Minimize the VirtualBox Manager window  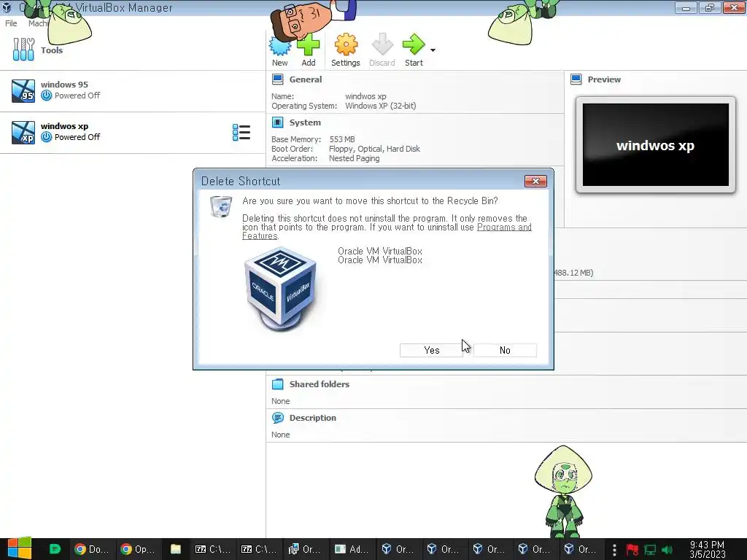point(686,7)
